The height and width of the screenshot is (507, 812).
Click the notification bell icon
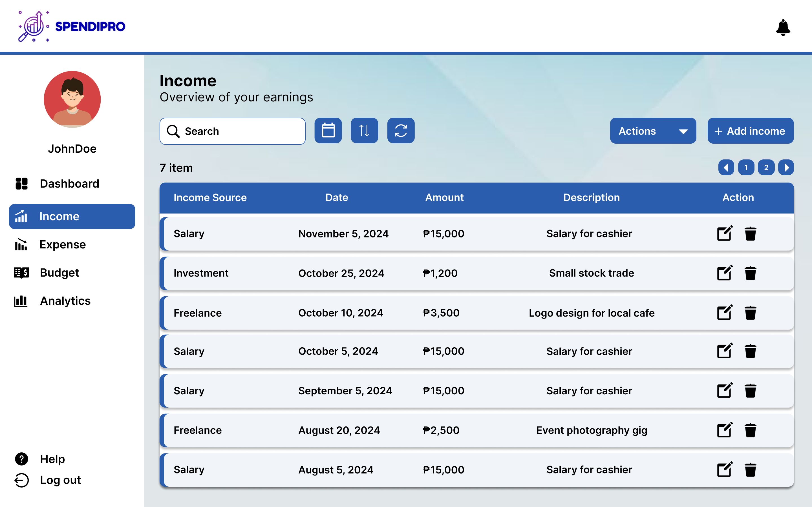pos(783,27)
